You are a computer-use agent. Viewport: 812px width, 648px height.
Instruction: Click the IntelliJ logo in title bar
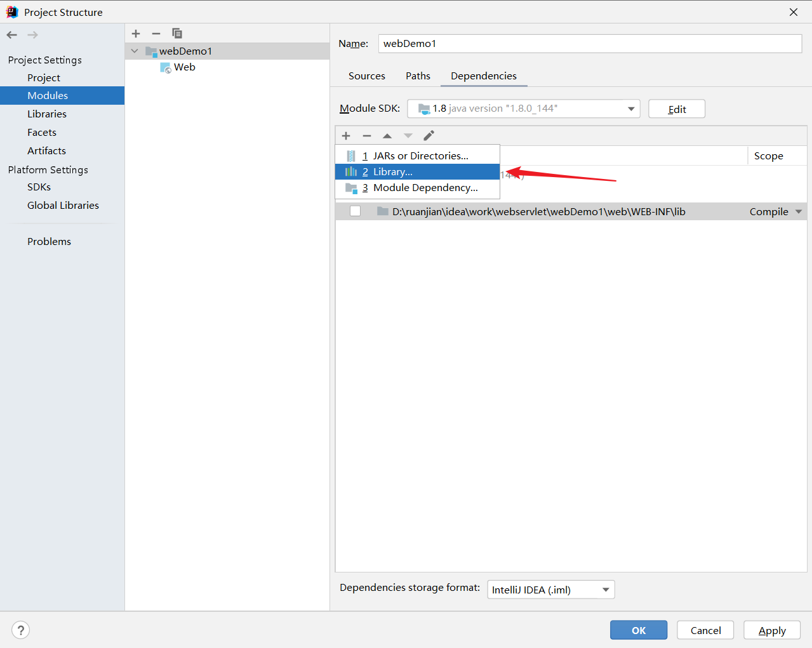[x=11, y=12]
